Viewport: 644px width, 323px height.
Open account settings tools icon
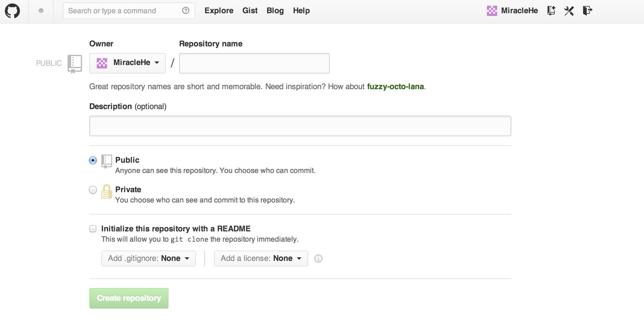(x=569, y=11)
